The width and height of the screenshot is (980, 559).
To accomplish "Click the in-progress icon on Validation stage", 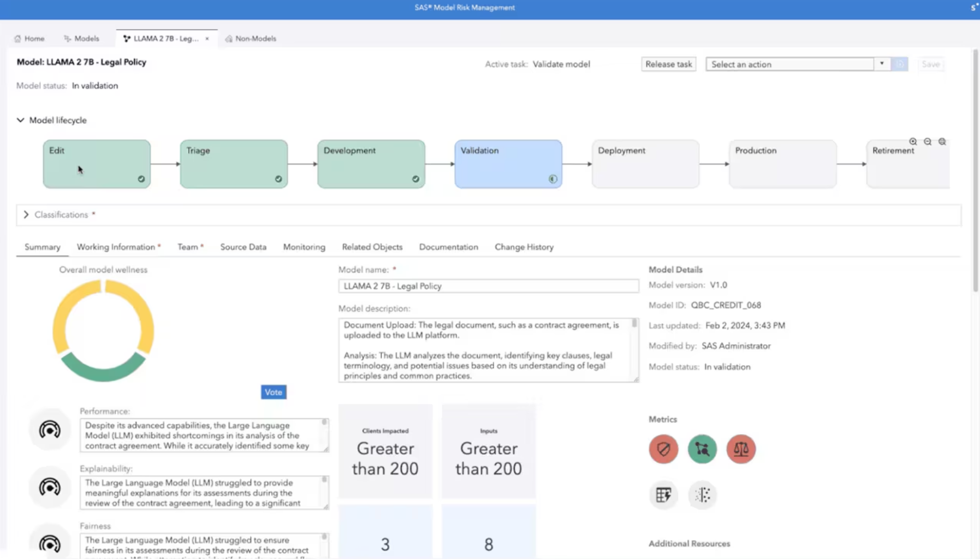I will [553, 179].
